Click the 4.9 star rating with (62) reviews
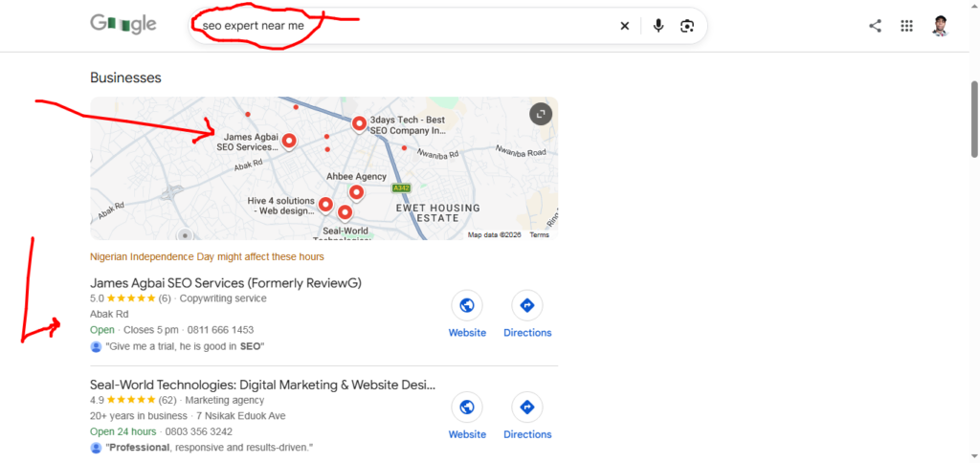Viewport: 980px width, 463px height. tap(133, 400)
